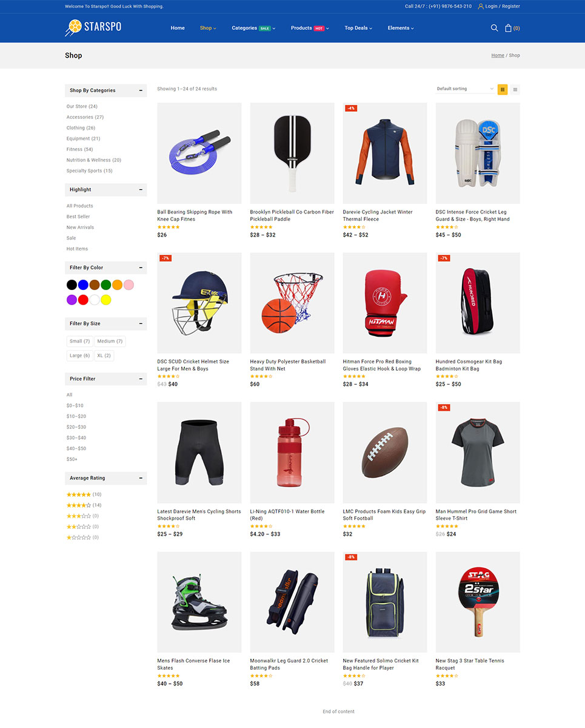Click the user icon beside Login / Register

(x=481, y=6)
